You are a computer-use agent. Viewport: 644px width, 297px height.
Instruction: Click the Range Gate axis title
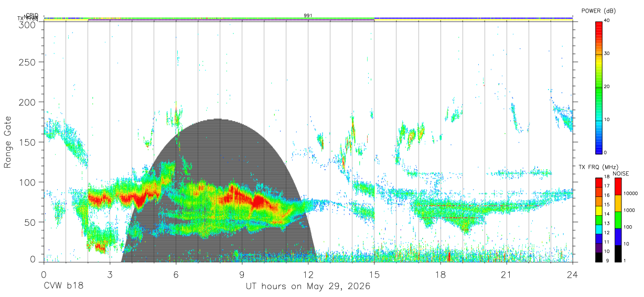point(8,142)
